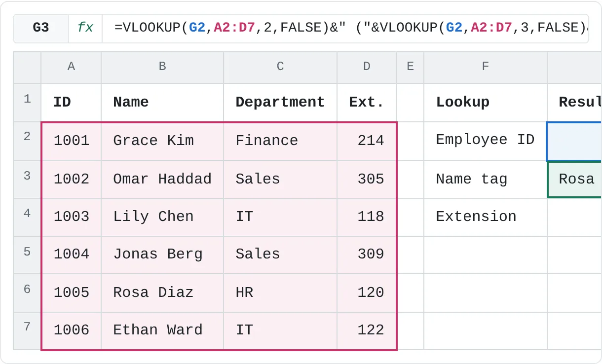Click extension cell 122
This screenshot has height=364, width=602.
[x=367, y=331]
